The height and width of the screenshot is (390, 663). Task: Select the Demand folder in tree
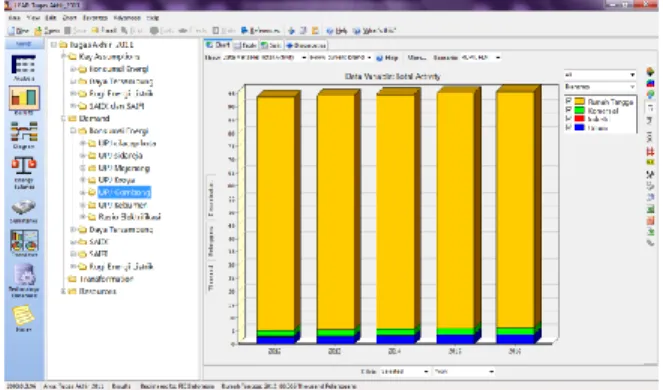(94, 118)
